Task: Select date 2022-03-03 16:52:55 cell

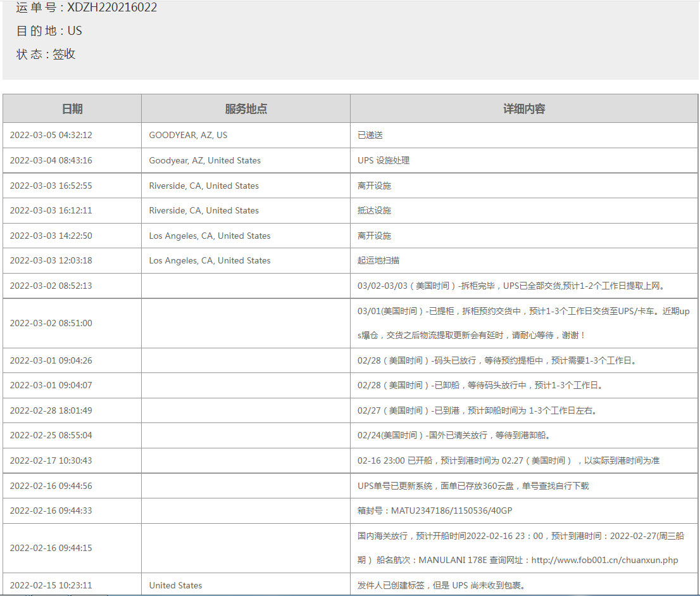Action: (51, 186)
